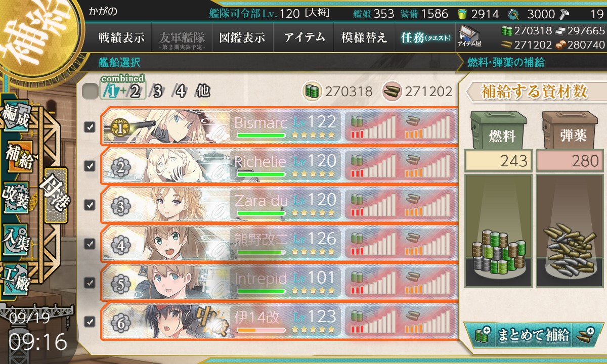Image resolution: width=607 pixels, height=364 pixels.
Task: Open the 戦績表示 records button
Action: 121,37
